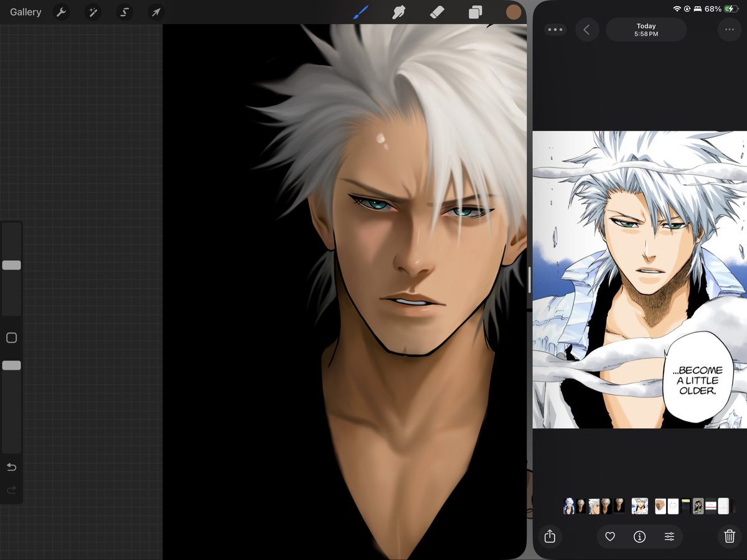
Task: Select the Paint brush tool
Action: tap(361, 12)
